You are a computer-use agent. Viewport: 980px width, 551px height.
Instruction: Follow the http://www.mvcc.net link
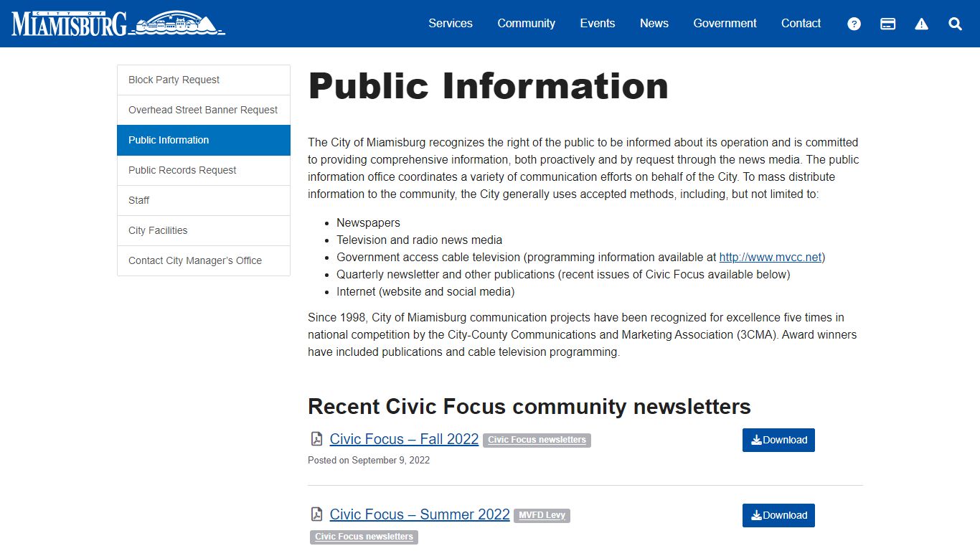tap(771, 257)
